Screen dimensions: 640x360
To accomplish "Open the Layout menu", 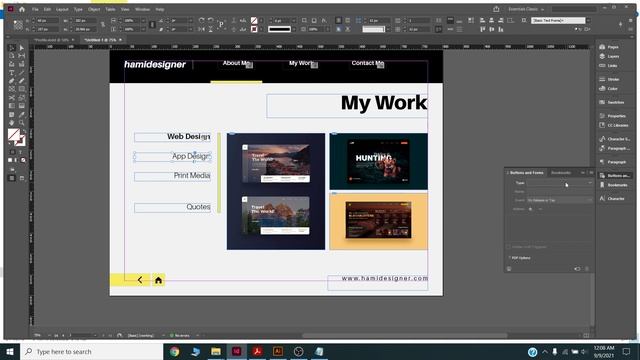I will tap(62, 9).
